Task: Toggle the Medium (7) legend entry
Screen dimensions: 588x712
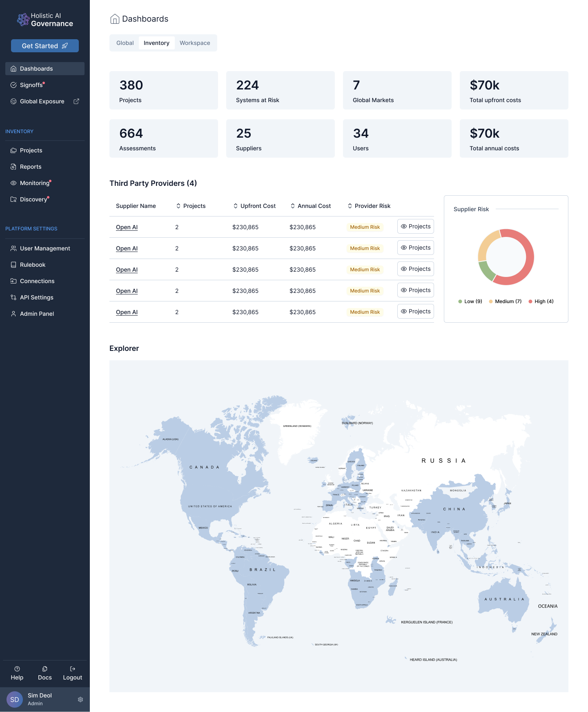Action: click(505, 301)
